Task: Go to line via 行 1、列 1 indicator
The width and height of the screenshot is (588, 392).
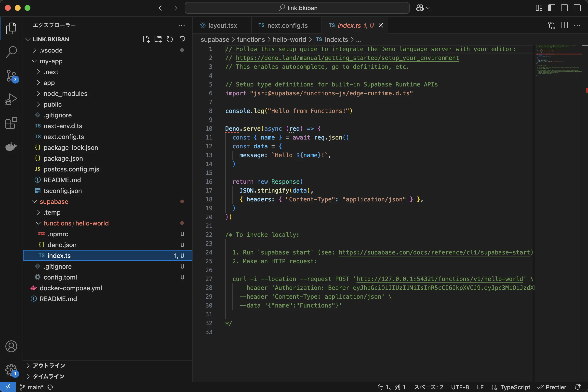Action: pos(391,387)
